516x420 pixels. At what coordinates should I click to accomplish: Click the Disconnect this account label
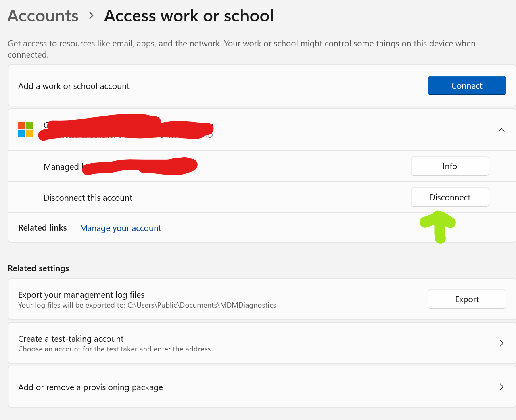88,198
